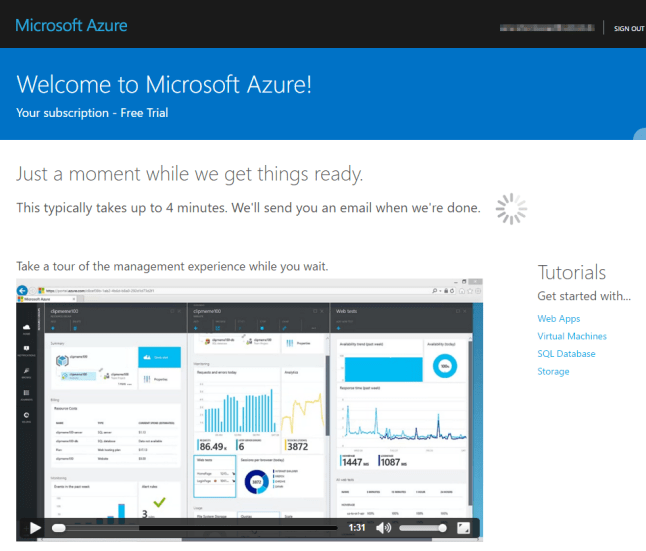Click the back arrow in the video's browser
This screenshot has height=551, width=646.
coord(22,291)
